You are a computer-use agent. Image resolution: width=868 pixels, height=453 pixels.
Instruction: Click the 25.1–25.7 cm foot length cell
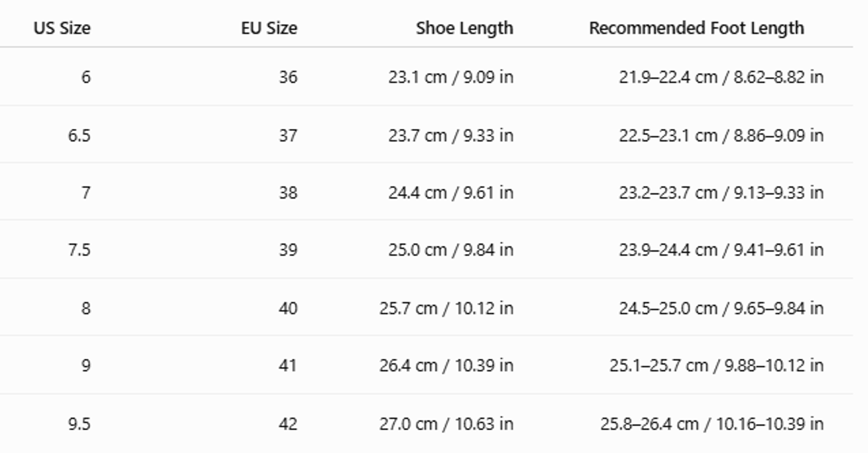pos(717,366)
